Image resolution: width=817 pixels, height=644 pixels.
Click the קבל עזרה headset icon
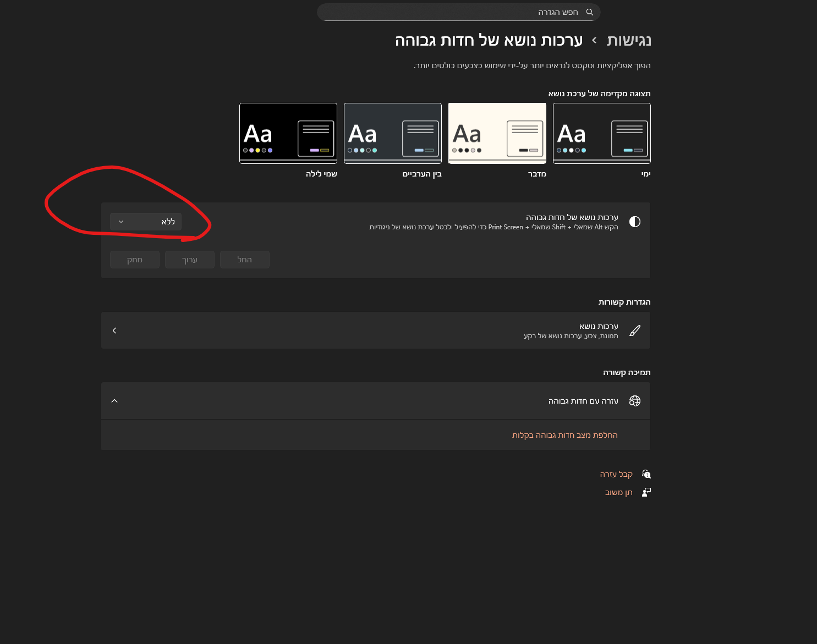coord(646,474)
